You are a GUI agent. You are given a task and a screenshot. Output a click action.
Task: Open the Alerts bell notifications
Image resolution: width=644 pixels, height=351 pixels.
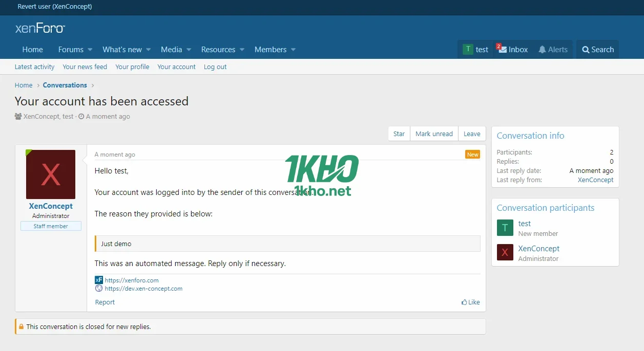click(553, 49)
